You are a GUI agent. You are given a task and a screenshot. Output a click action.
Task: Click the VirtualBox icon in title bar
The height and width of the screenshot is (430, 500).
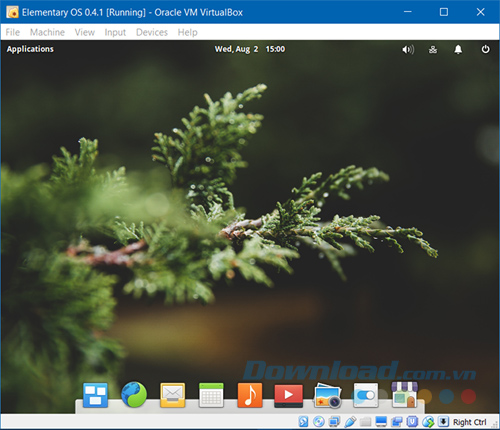[12, 12]
